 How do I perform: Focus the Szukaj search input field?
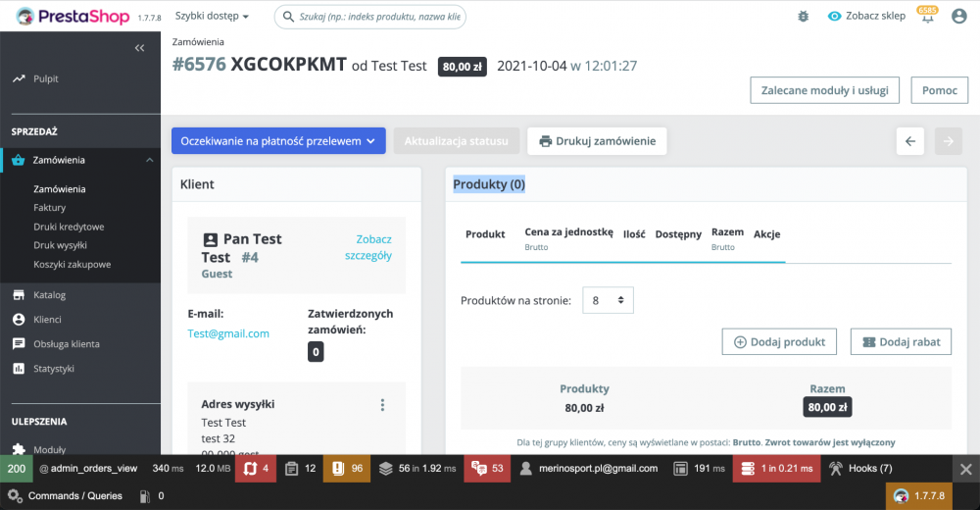click(x=370, y=17)
